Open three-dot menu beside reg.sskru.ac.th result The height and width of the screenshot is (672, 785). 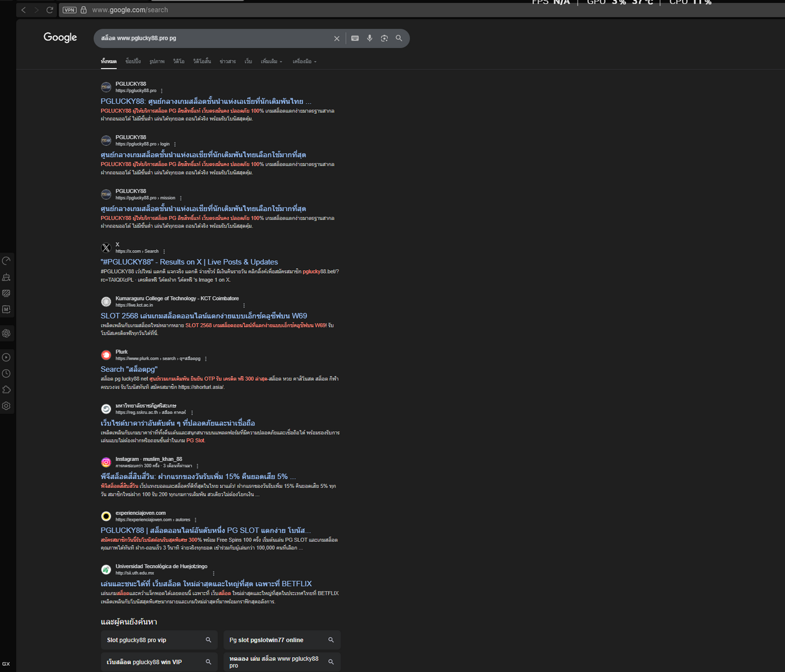[x=192, y=413]
